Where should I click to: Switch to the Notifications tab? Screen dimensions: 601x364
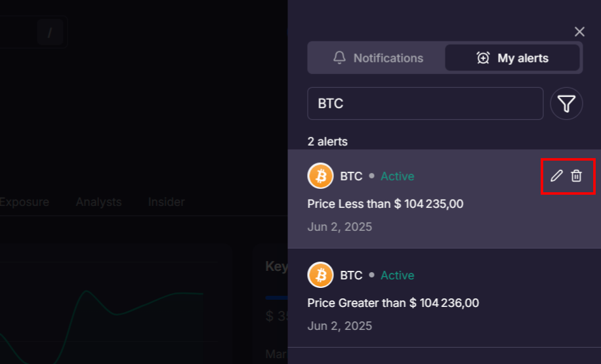tap(377, 58)
